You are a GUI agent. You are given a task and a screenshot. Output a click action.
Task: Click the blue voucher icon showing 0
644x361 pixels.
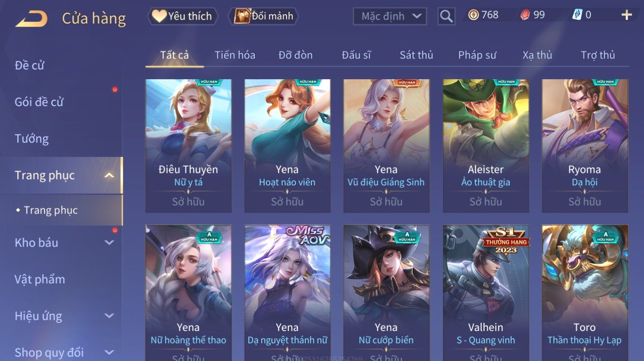tap(577, 15)
